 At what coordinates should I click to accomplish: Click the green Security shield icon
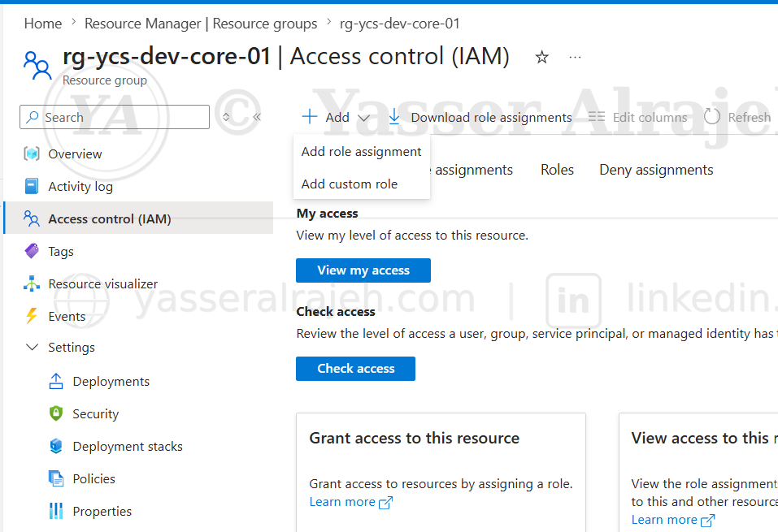click(x=56, y=413)
